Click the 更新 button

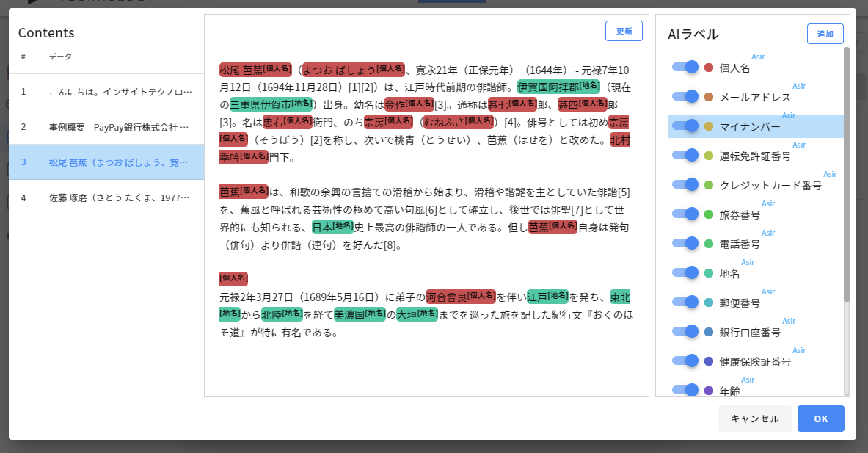(624, 31)
